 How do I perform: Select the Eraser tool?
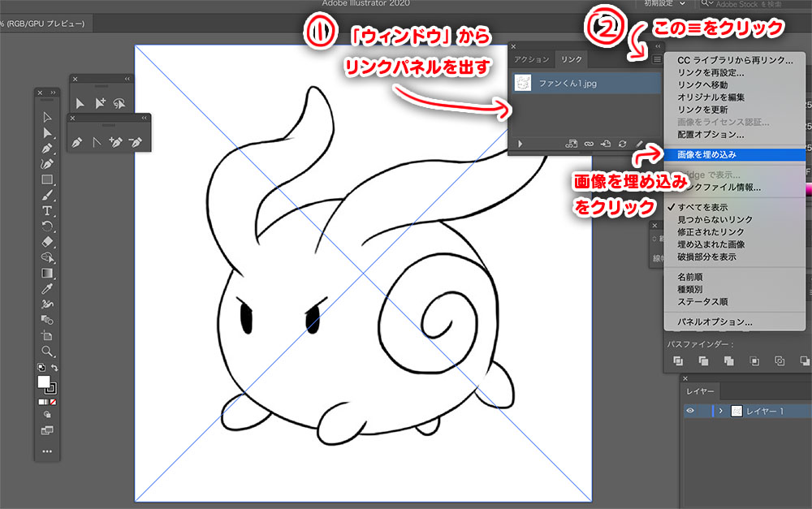[47, 242]
